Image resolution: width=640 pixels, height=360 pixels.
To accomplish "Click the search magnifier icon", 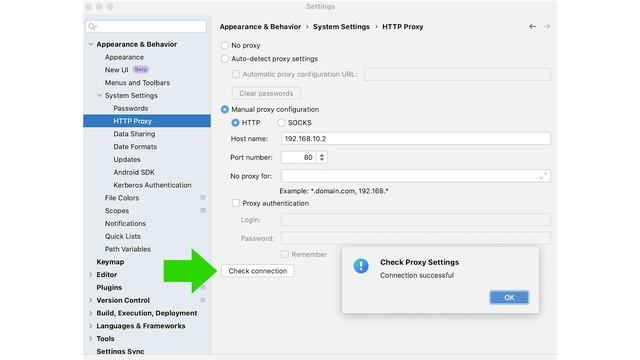I will pos(92,27).
